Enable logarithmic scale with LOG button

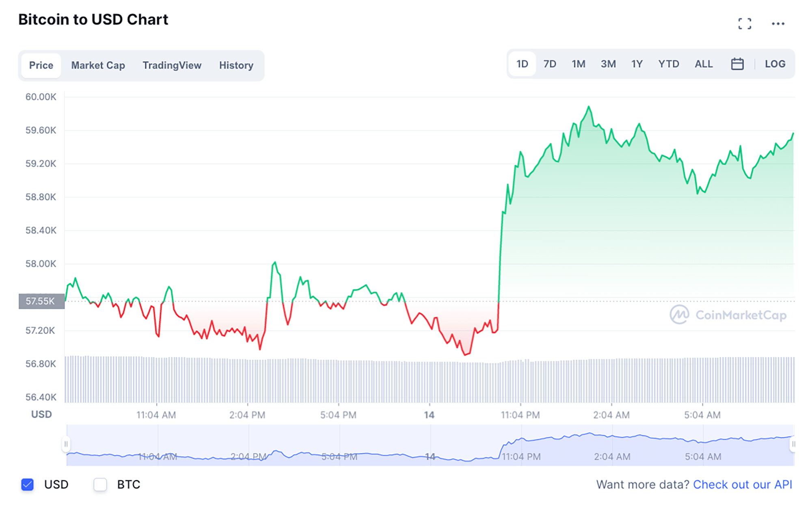[x=775, y=64]
